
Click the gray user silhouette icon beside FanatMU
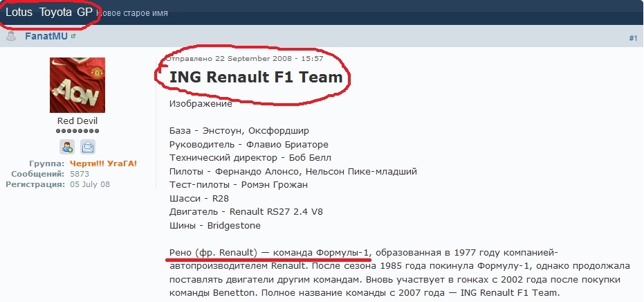pos(11,36)
